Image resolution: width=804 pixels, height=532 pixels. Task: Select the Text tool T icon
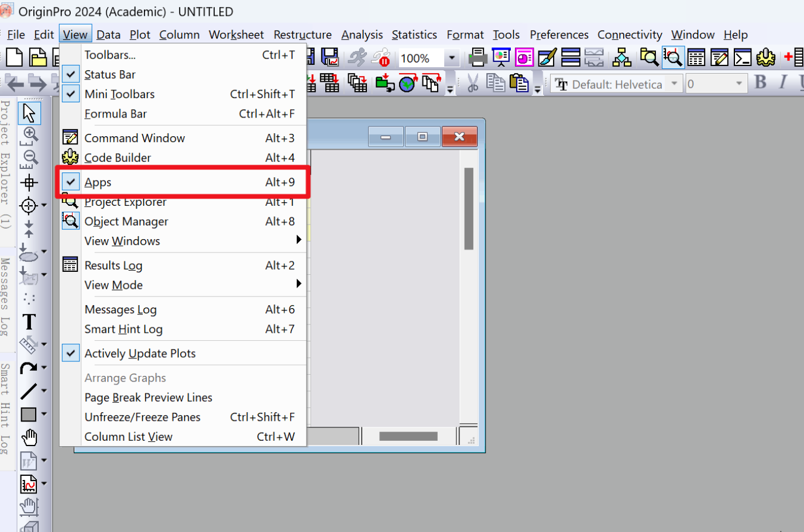pyautogui.click(x=29, y=322)
